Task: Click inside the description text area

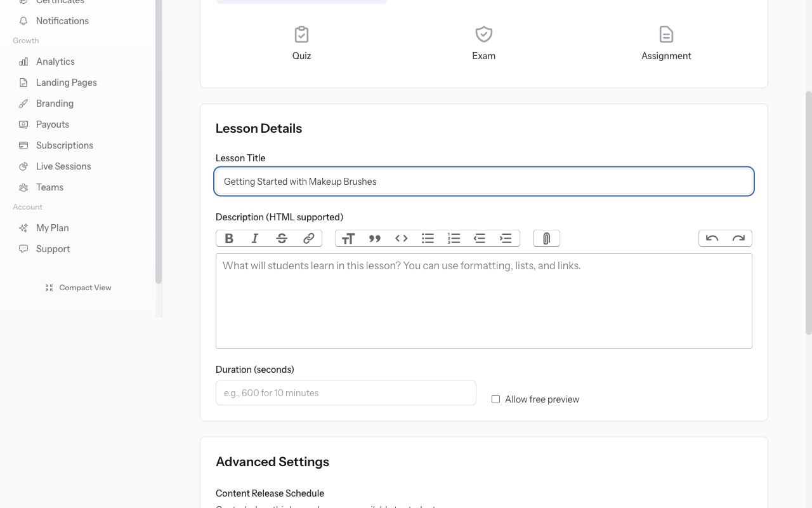Action: [x=483, y=301]
